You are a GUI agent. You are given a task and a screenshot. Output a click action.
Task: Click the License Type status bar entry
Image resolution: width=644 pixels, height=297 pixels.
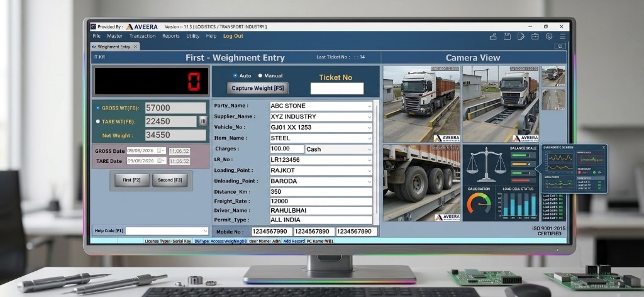coord(167,241)
